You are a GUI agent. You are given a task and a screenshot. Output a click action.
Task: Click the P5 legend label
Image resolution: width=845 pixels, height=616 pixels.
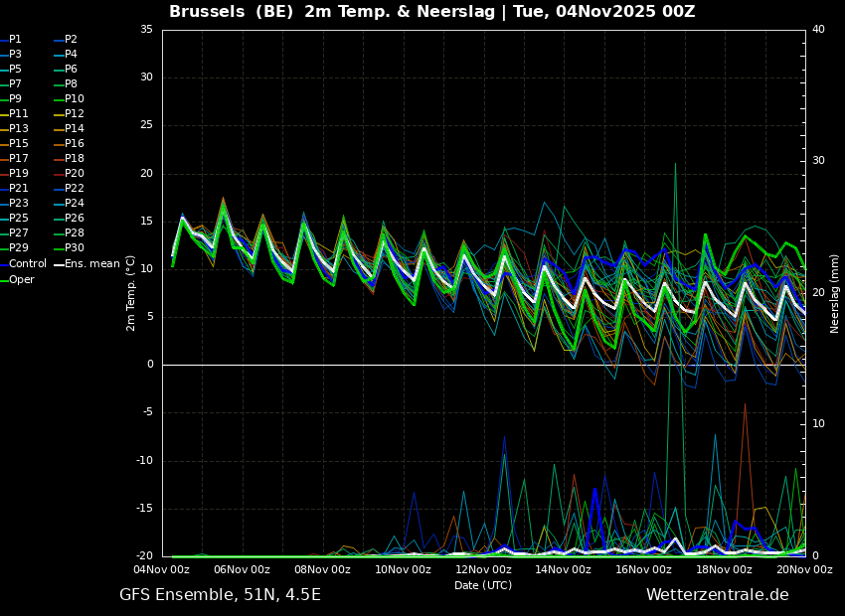[15, 70]
